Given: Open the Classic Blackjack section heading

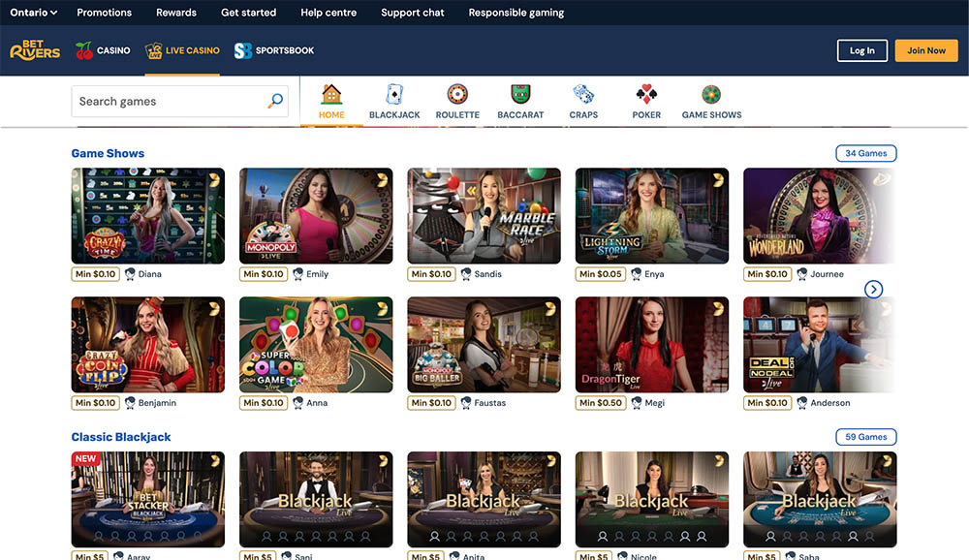Looking at the screenshot, I should coord(121,437).
